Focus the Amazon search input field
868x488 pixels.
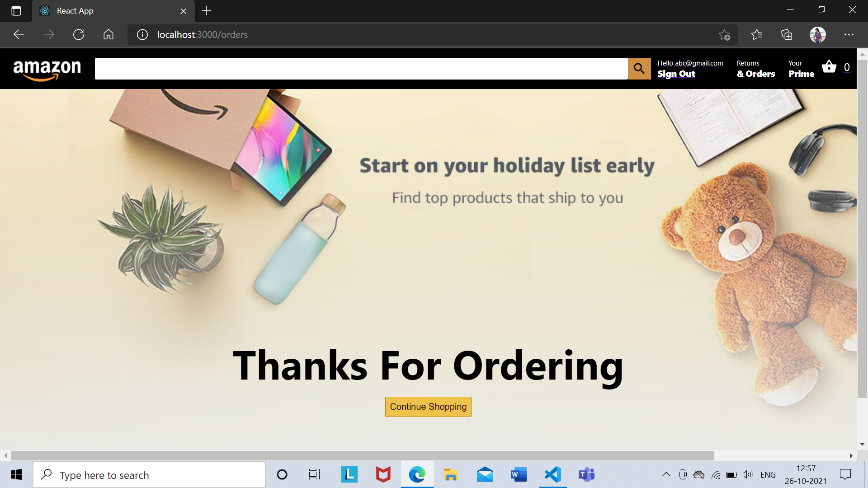[361, 69]
